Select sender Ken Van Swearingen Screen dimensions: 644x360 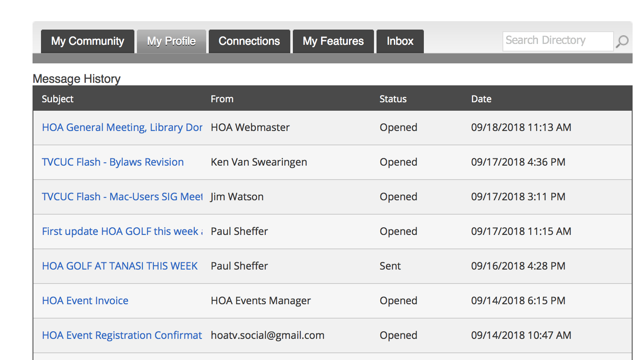259,162
